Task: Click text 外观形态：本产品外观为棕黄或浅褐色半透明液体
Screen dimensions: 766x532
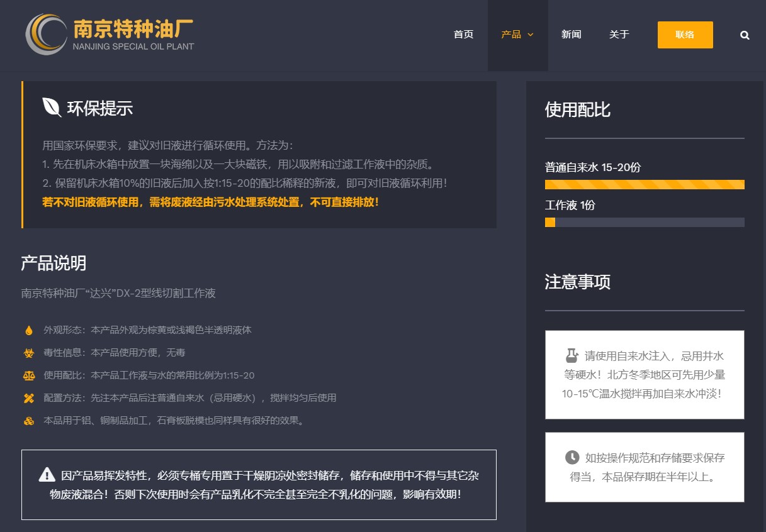Action: [147, 330]
